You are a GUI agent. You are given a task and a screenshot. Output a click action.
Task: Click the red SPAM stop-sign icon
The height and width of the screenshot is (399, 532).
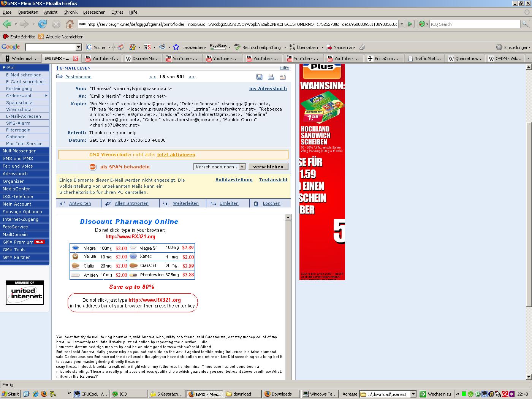click(92, 166)
